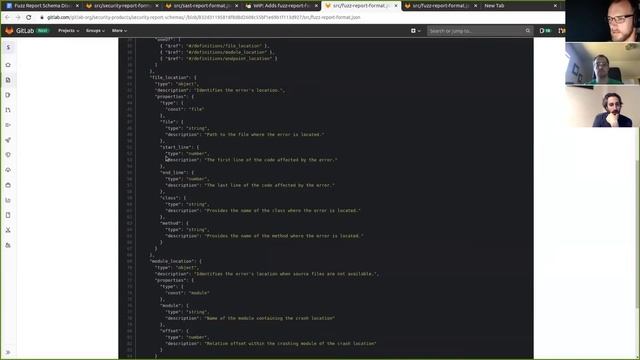This screenshot has width=640, height=360.
Task: Open the More dropdown menu
Action: click(119, 31)
